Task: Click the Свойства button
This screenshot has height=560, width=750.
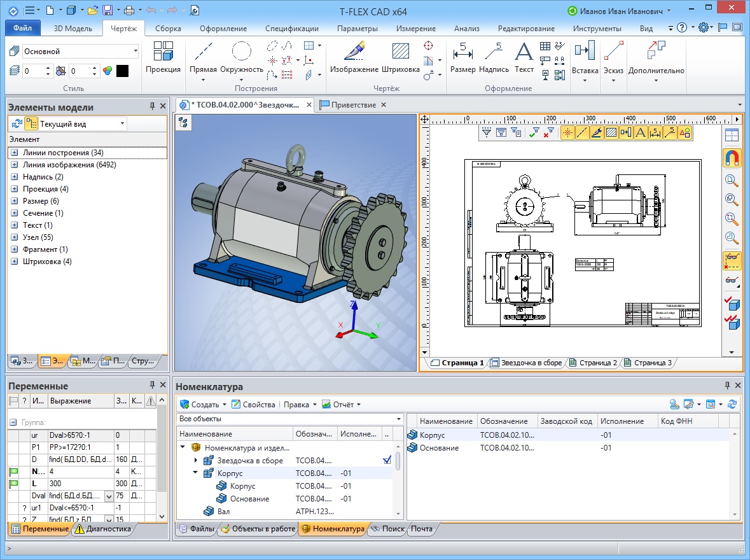Action: (254, 405)
